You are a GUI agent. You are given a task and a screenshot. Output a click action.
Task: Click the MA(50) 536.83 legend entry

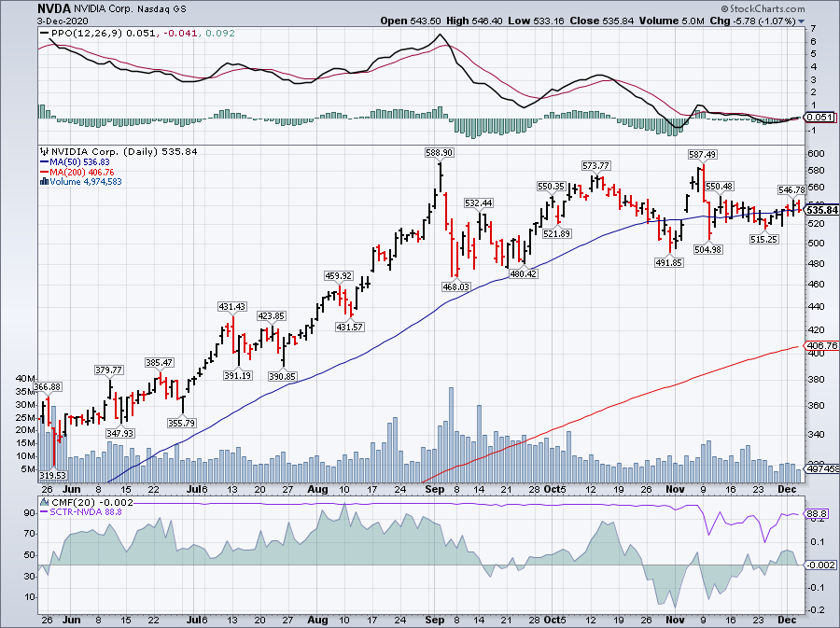coord(80,162)
